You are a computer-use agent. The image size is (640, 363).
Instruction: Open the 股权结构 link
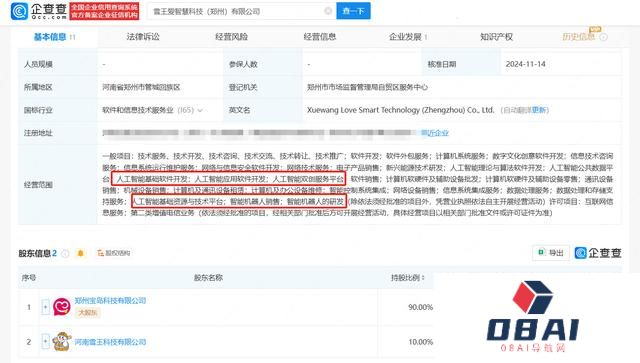(114, 253)
